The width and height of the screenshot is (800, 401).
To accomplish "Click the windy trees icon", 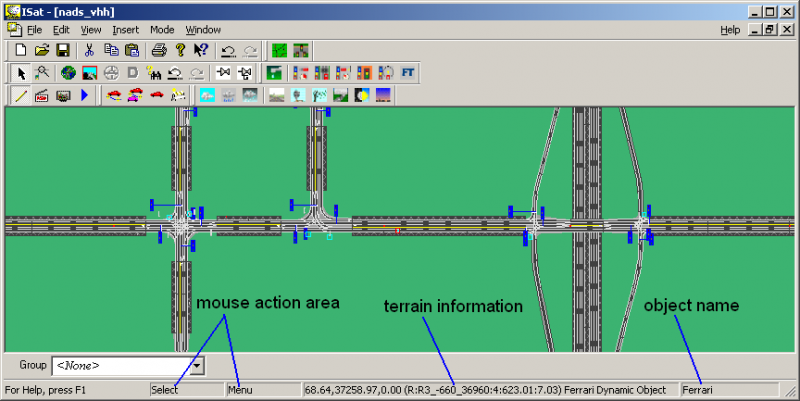I will tap(319, 95).
